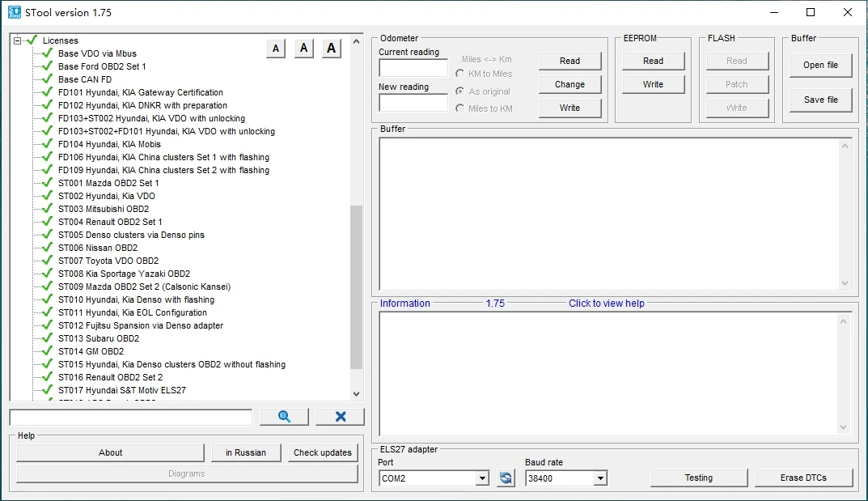This screenshot has width=868, height=501.
Task: Select the largest font size A button
Action: [x=331, y=49]
